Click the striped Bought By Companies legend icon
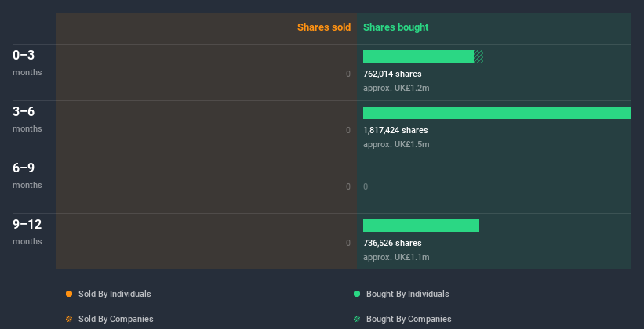 pos(357,319)
